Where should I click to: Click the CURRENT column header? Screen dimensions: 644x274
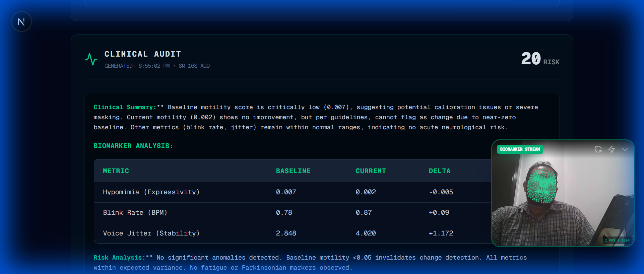coord(371,171)
